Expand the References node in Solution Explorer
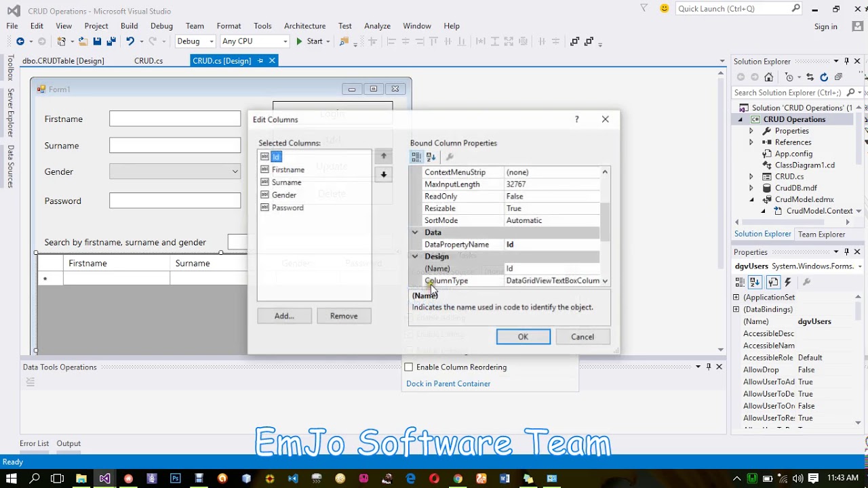Image resolution: width=868 pixels, height=488 pixels. click(x=751, y=142)
